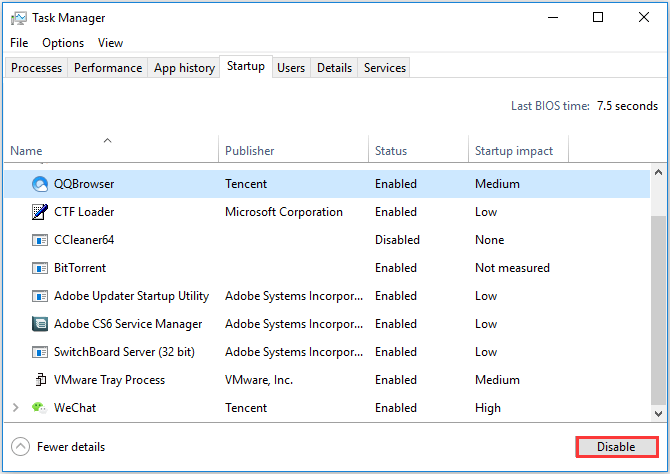Expand the WeChat startup group

pyautogui.click(x=16, y=408)
